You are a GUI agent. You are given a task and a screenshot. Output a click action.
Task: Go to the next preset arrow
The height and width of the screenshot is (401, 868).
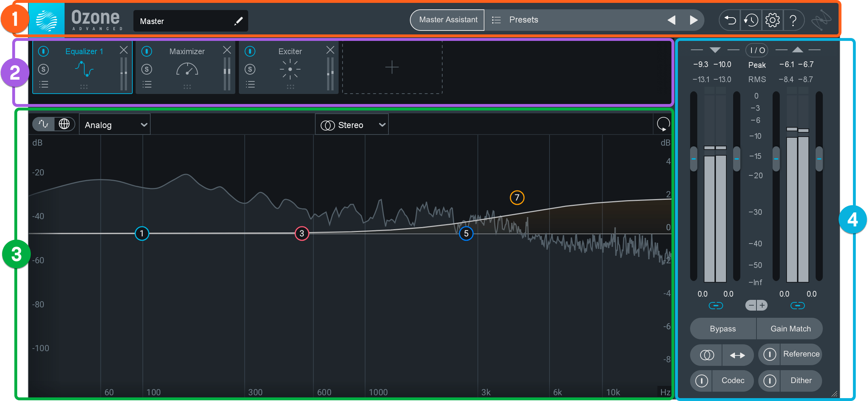[694, 20]
